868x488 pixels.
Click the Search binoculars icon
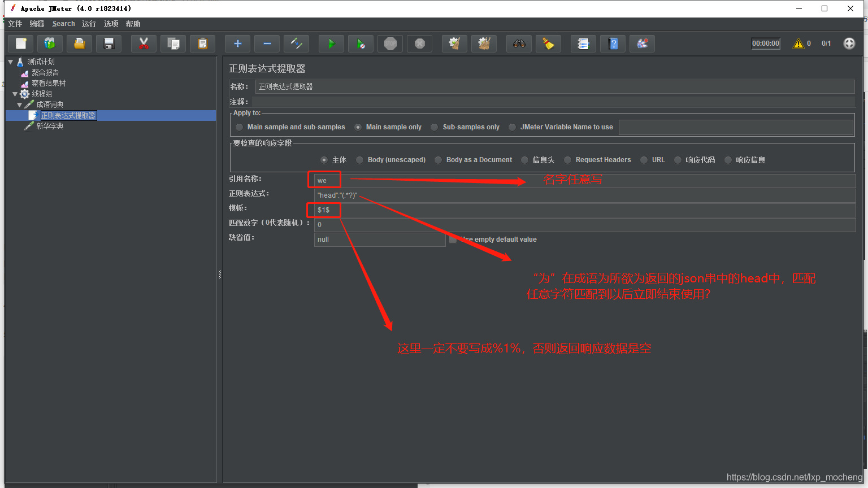(x=519, y=43)
